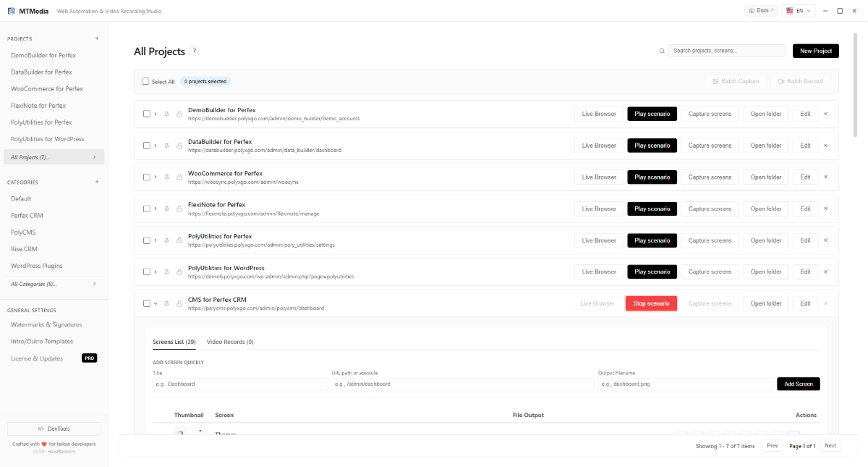868x467 pixels.
Task: Check the PolyUtilities for WordPress checkbox
Action: (146, 272)
